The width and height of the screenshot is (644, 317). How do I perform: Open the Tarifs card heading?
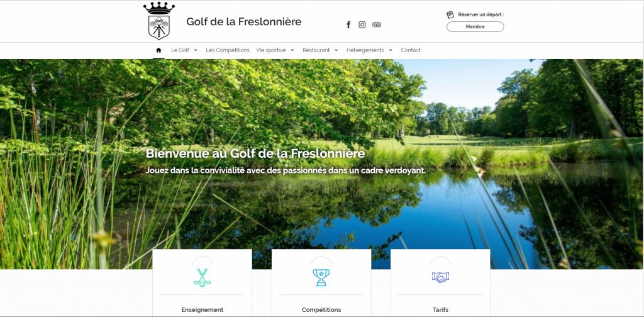pyautogui.click(x=440, y=310)
